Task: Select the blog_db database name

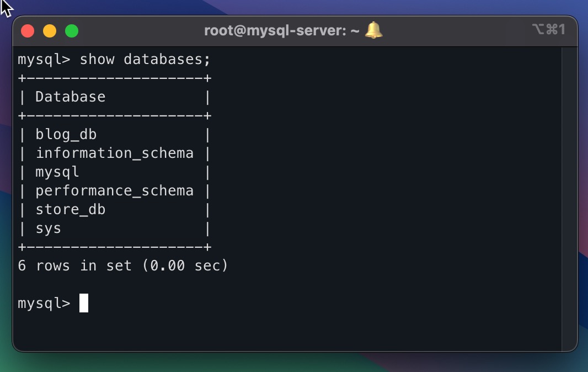Action: tap(65, 134)
